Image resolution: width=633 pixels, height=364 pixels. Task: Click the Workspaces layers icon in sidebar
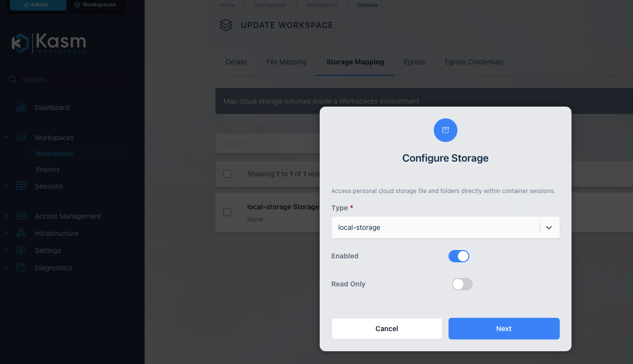tap(21, 138)
